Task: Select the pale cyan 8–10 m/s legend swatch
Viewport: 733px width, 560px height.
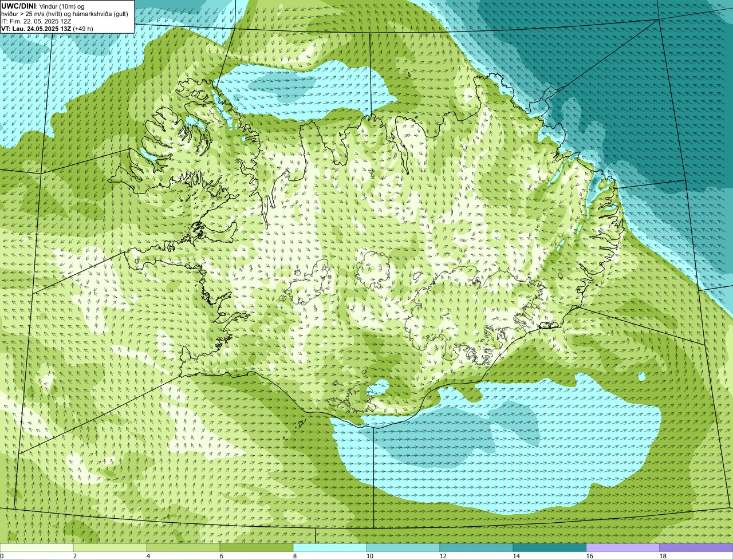Action: 330,548
